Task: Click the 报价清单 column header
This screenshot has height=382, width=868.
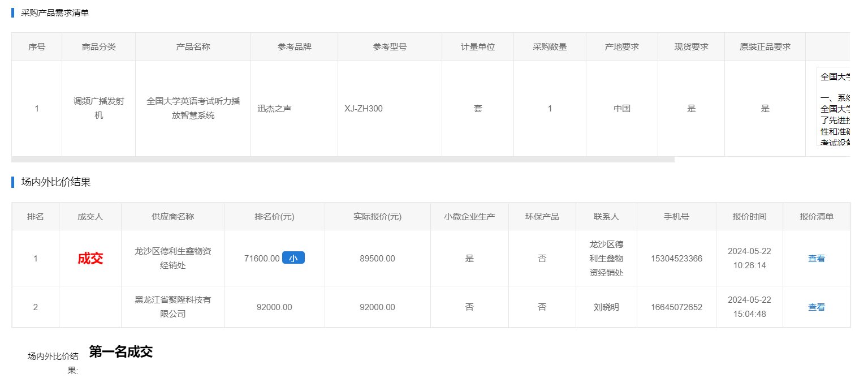Action: tap(816, 217)
